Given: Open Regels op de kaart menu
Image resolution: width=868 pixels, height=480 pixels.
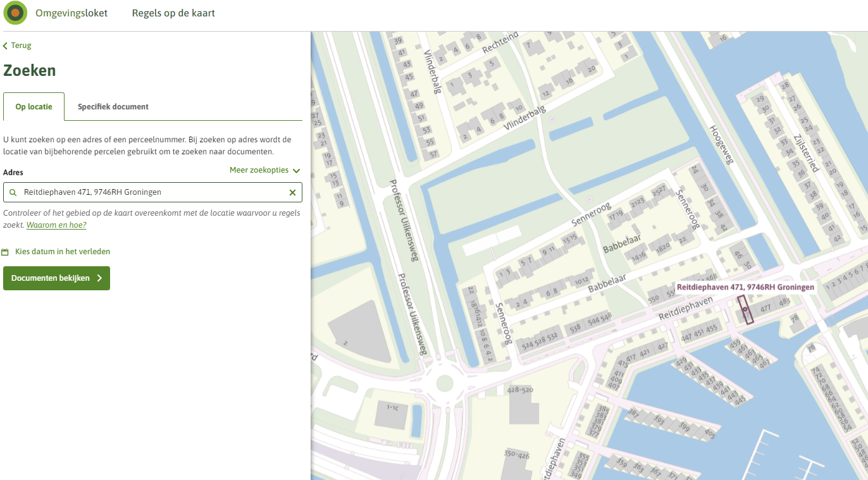Looking at the screenshot, I should 173,13.
